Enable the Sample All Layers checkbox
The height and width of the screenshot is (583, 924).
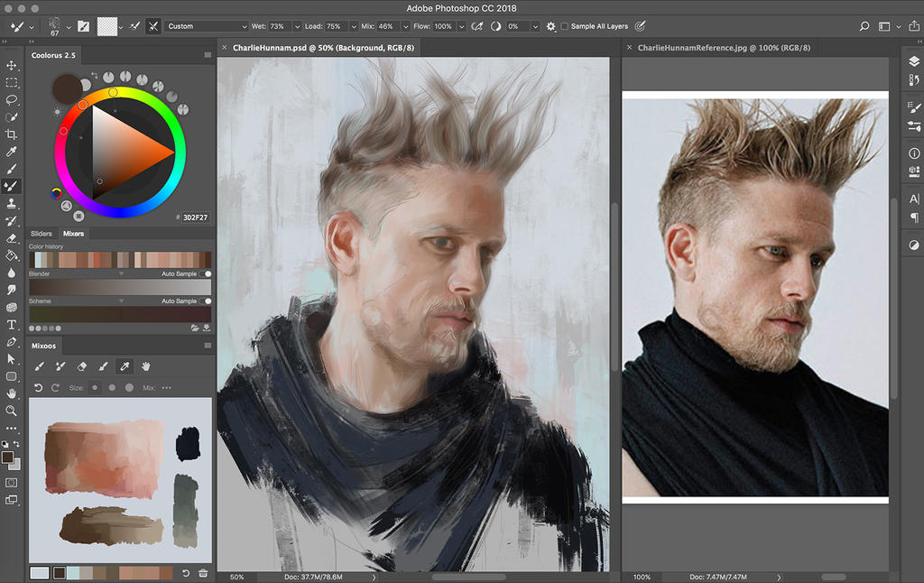[565, 26]
